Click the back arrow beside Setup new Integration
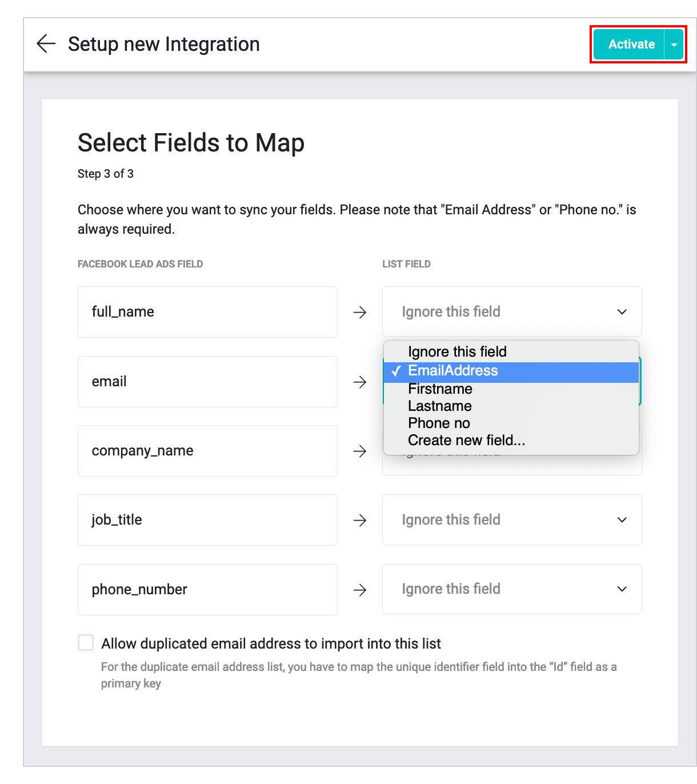This screenshot has width=697, height=784. pos(46,44)
